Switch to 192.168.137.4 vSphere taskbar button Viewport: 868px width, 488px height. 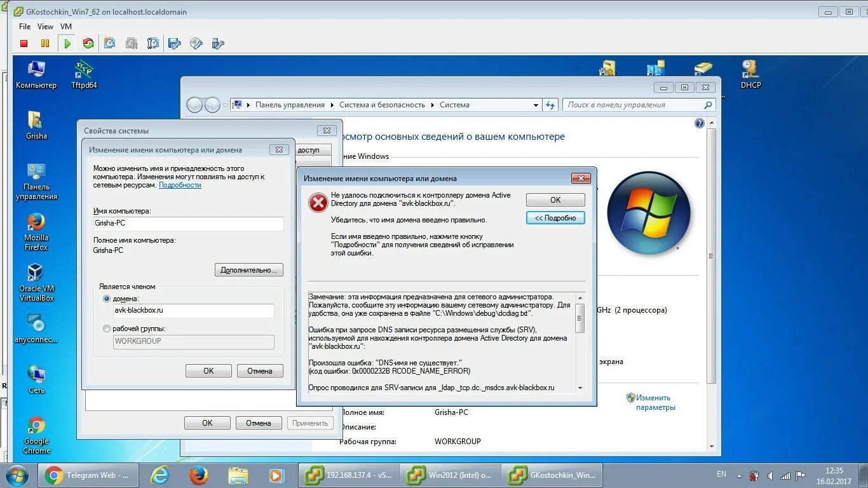(349, 475)
